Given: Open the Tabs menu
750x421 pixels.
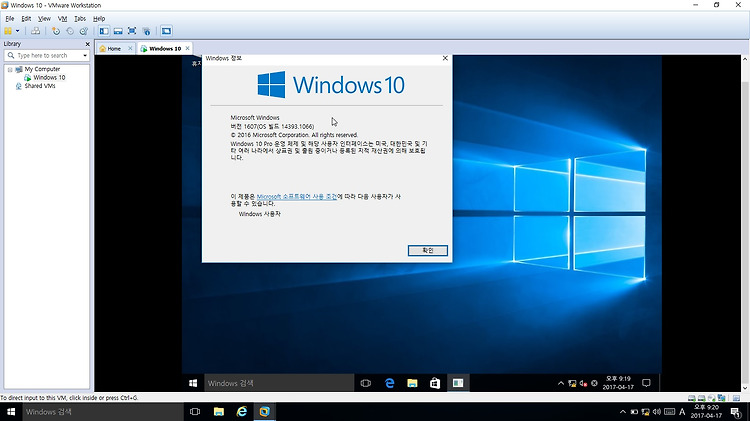Looking at the screenshot, I should point(80,19).
